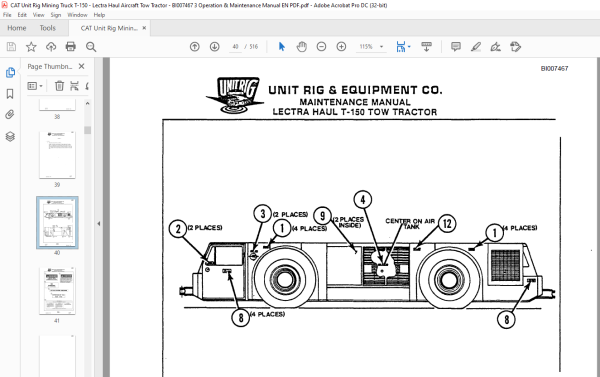600x377 pixels.
Task: Choose the Hand pan tool
Action: tap(302, 47)
